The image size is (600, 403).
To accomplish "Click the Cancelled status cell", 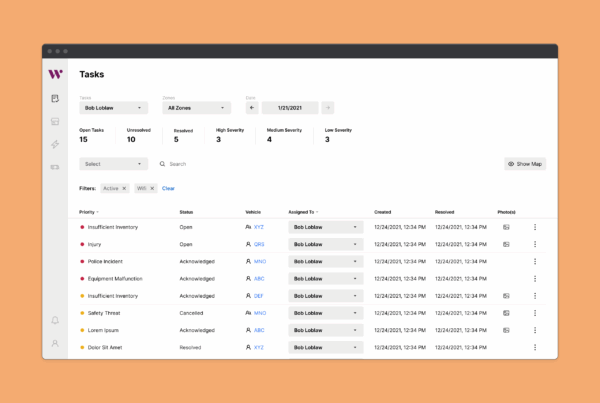I will pyautogui.click(x=191, y=313).
